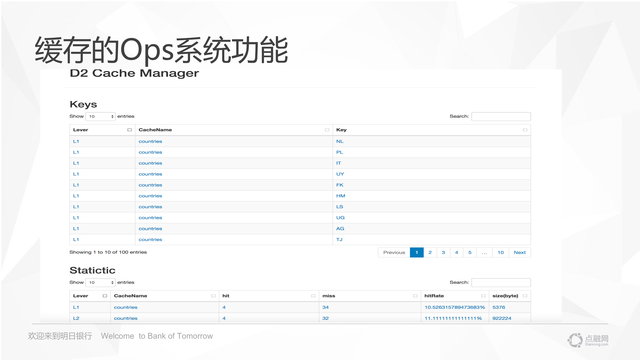Click sort icon on Keys table CacheName column

[x=327, y=130]
